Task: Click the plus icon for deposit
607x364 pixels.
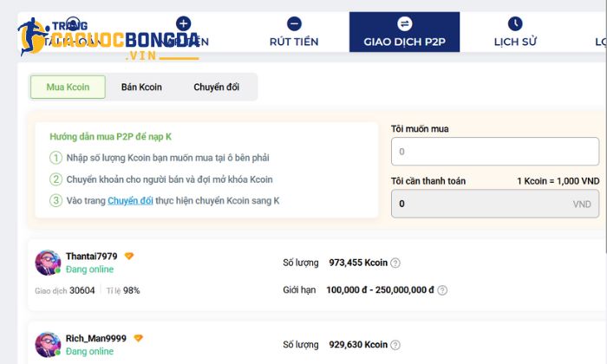Action: click(x=183, y=23)
